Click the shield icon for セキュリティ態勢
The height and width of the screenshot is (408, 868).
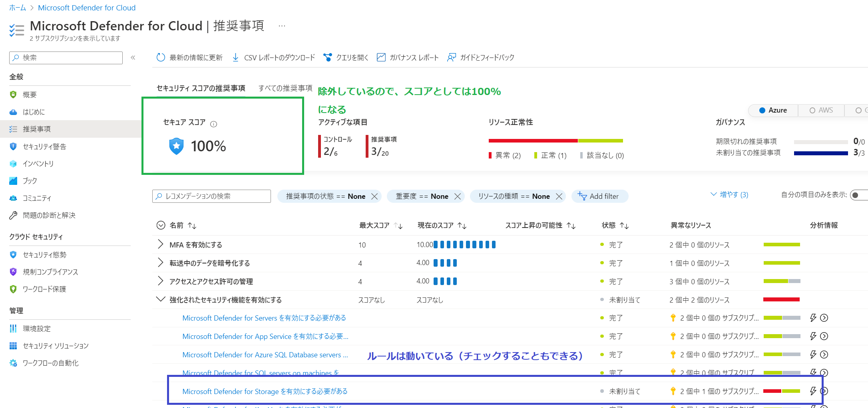pos(13,255)
